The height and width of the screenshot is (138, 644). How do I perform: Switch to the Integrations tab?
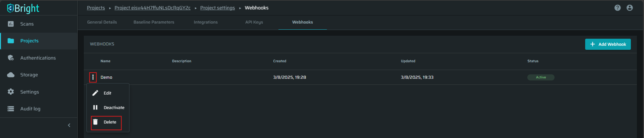click(x=205, y=22)
